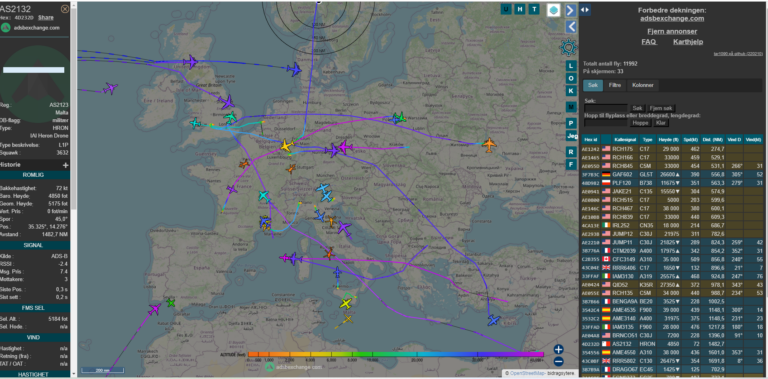Image resolution: width=768 pixels, height=379 pixels.
Task: Select the orange aircraft over Ukraine
Action: pyautogui.click(x=489, y=144)
